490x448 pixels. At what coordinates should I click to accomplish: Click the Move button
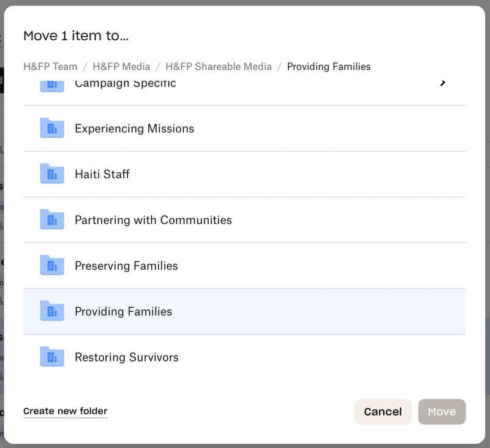[442, 412]
